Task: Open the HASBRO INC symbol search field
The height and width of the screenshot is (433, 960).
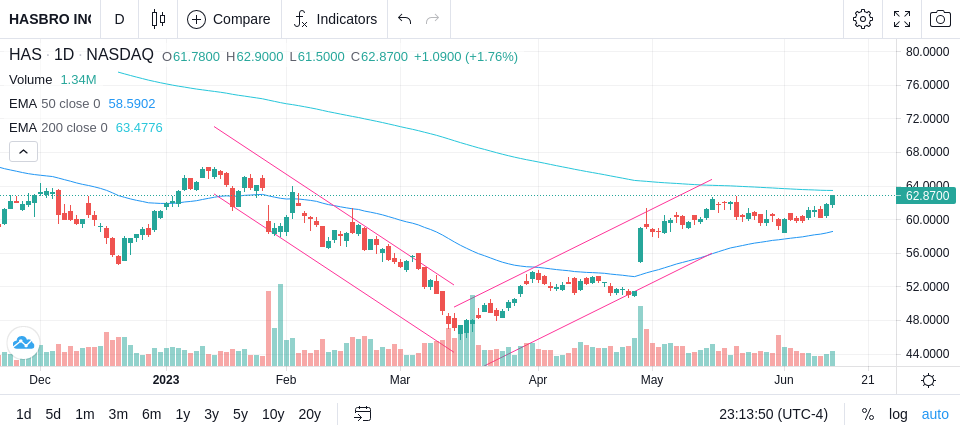Action: [x=50, y=19]
